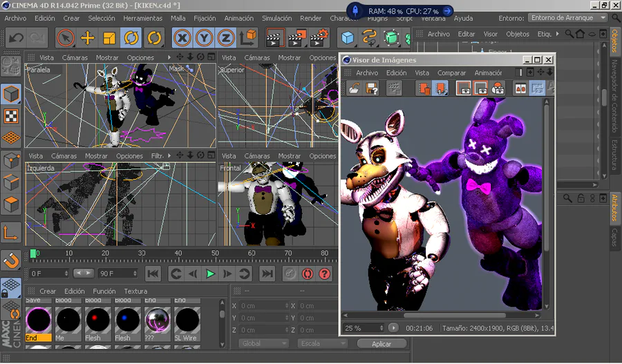Click Render Active View clapperboard icon
Image resolution: width=622 pixels, height=364 pixels.
coord(275,38)
